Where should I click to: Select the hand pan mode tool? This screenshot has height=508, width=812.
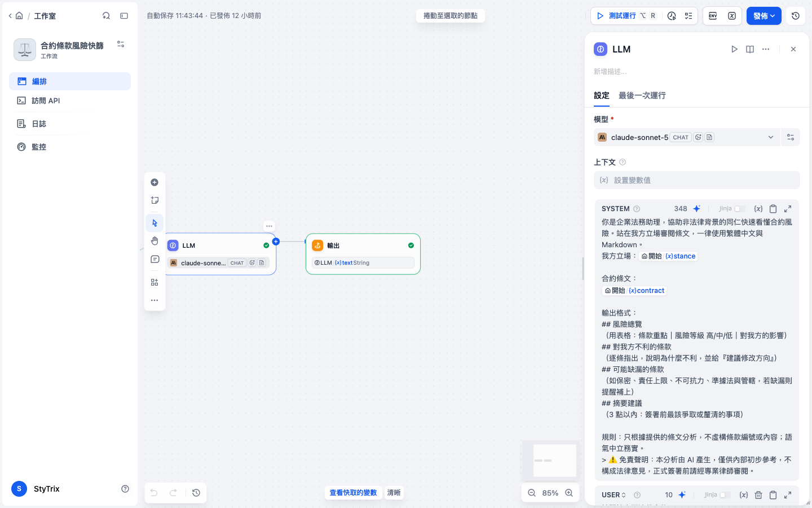point(155,241)
